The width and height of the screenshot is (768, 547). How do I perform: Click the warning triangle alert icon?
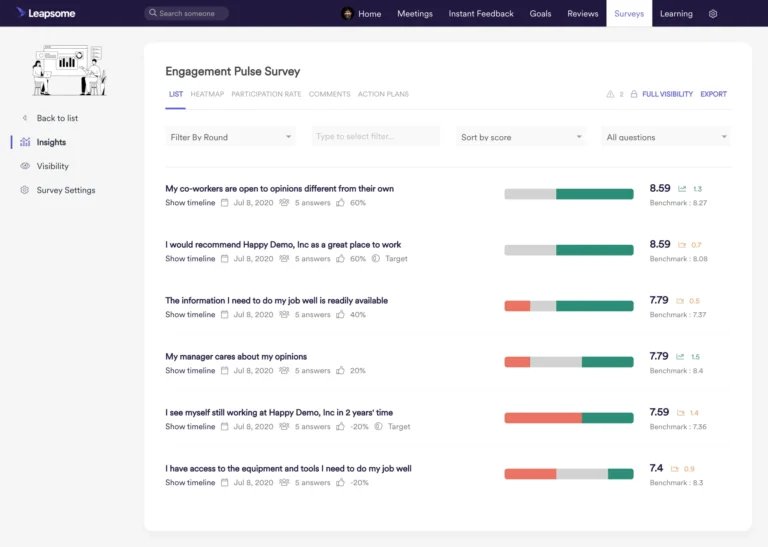click(610, 94)
